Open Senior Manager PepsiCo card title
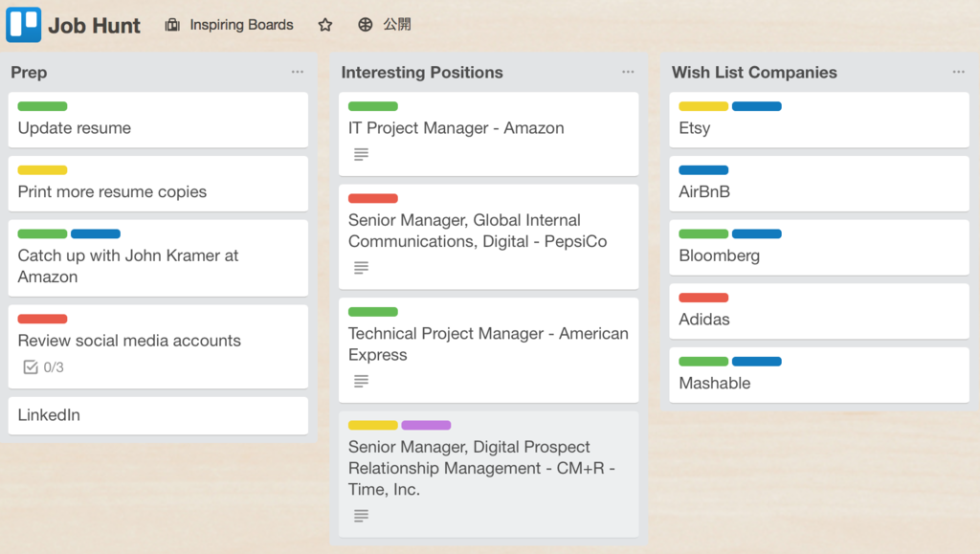Screen dimensions: 980x554 click(x=478, y=231)
